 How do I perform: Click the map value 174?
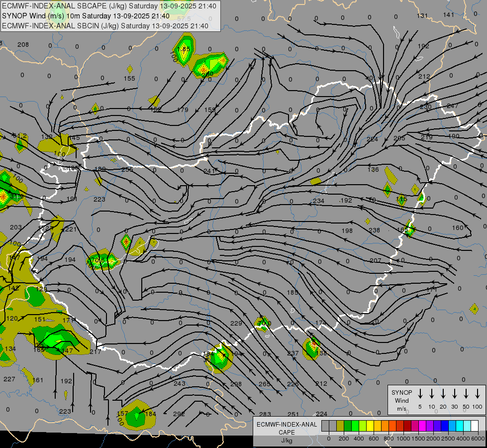point(320,323)
